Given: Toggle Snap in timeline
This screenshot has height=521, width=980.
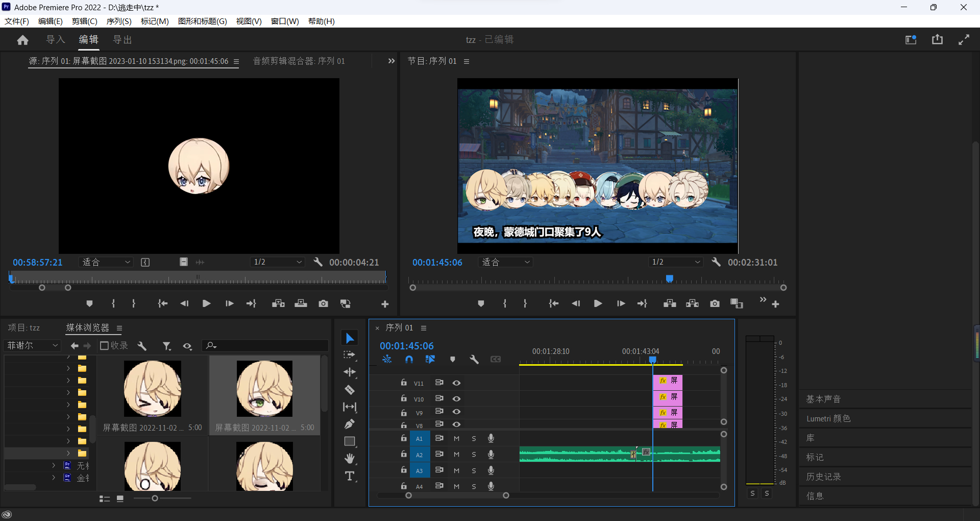Looking at the screenshot, I should [409, 360].
